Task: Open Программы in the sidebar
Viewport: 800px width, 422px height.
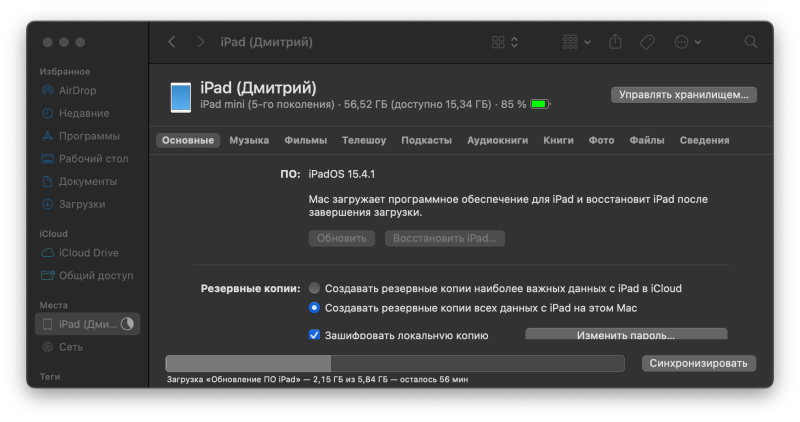Action: point(89,136)
